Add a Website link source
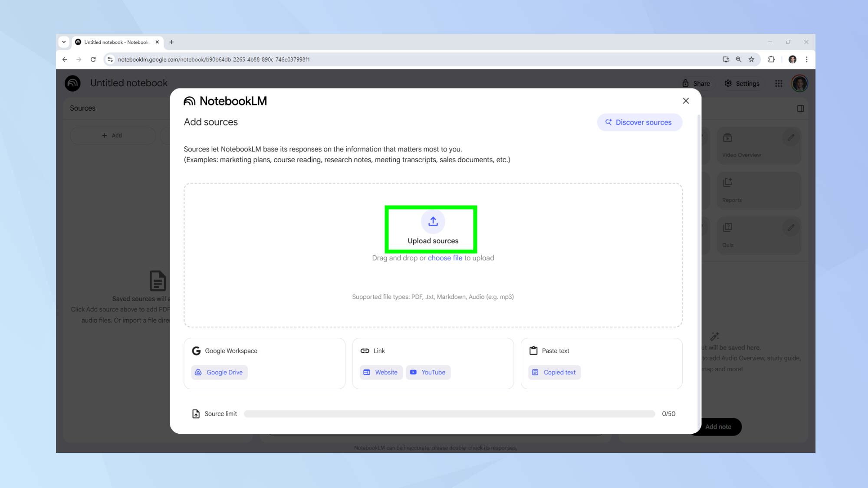 (x=381, y=372)
